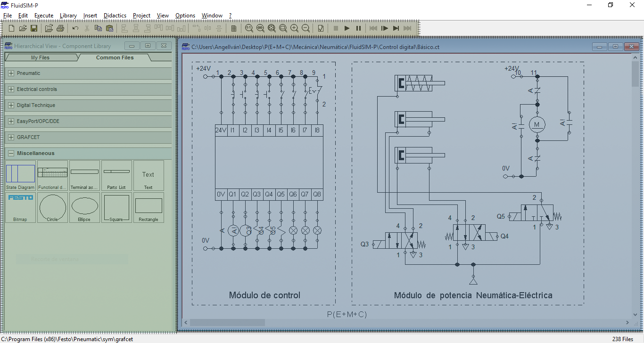Start the circuit simulation

pyautogui.click(x=347, y=28)
